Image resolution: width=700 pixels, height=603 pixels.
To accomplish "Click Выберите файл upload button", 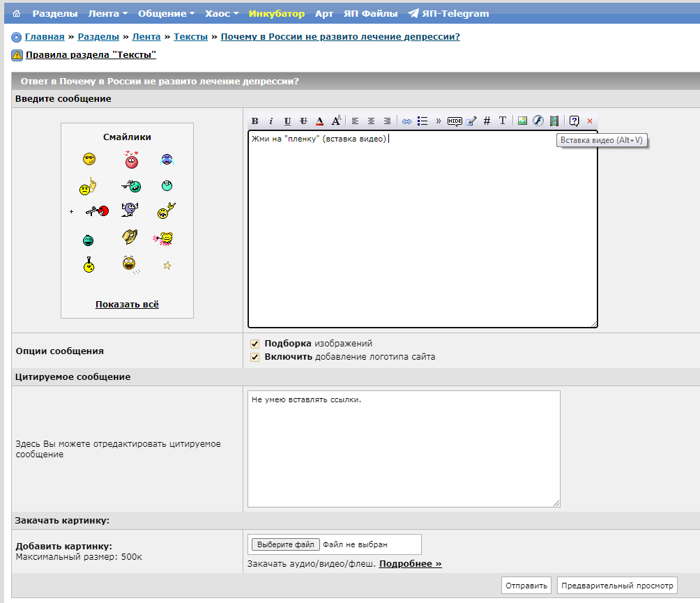I will [286, 544].
